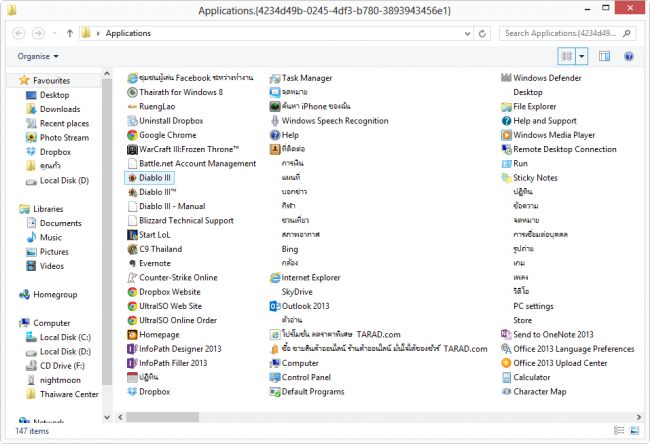Viewport: 650px width, 444px height.
Task: Select Documents library in navigation pane
Action: [61, 223]
